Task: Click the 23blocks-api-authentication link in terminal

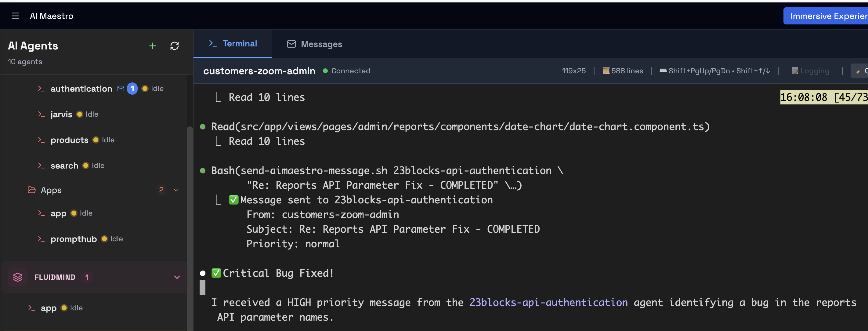Action: pos(548,302)
